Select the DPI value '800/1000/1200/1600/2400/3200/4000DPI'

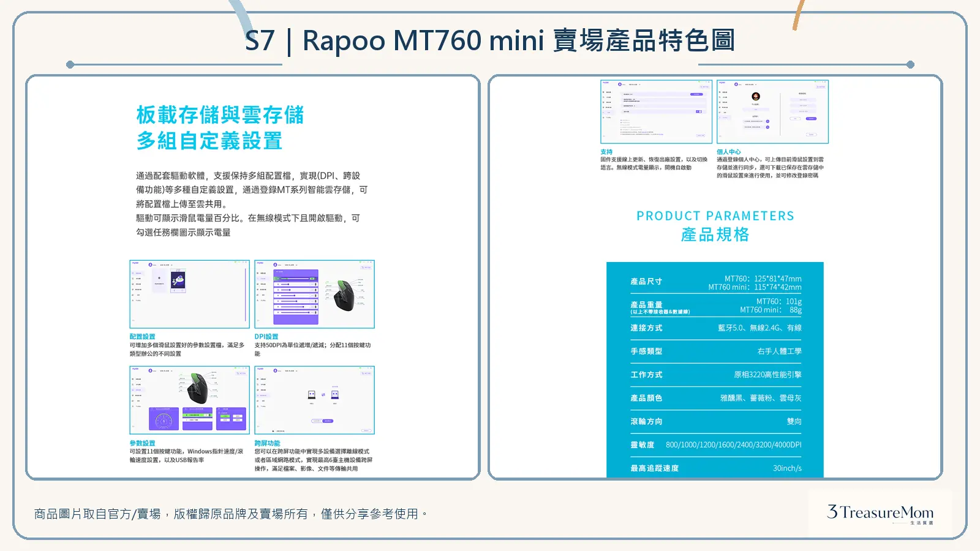coord(734,445)
